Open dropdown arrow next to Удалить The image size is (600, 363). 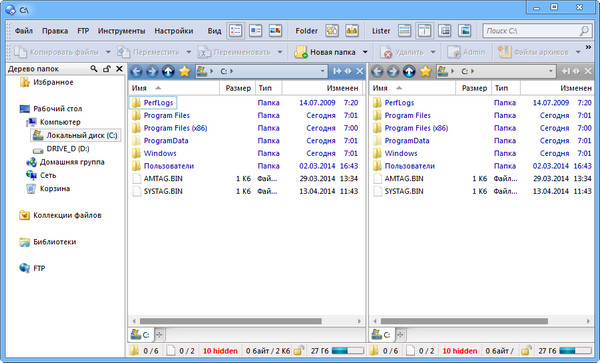(433, 52)
